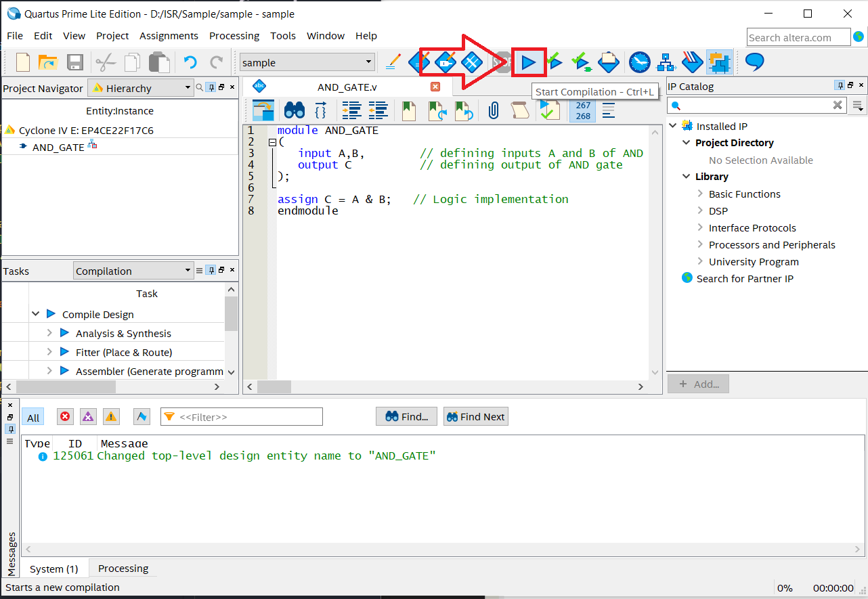868x599 pixels.
Task: Increase indent in text editor
Action: (351, 110)
